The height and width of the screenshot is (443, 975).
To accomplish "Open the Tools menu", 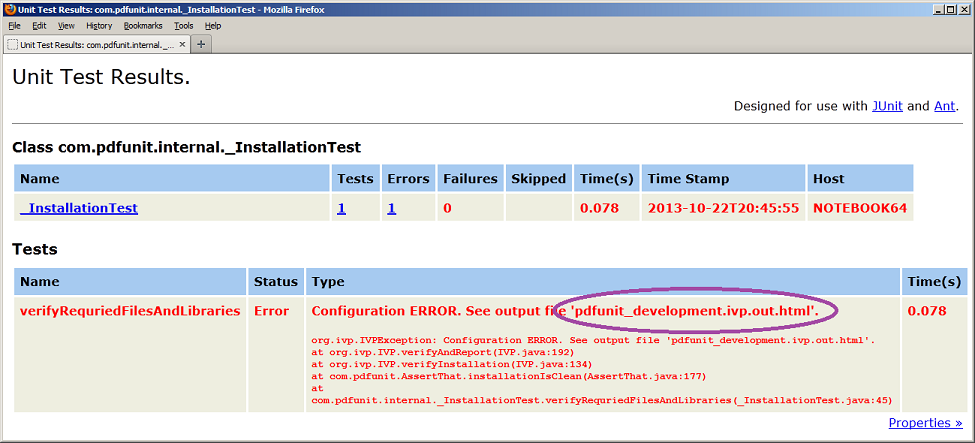I will 184,25.
